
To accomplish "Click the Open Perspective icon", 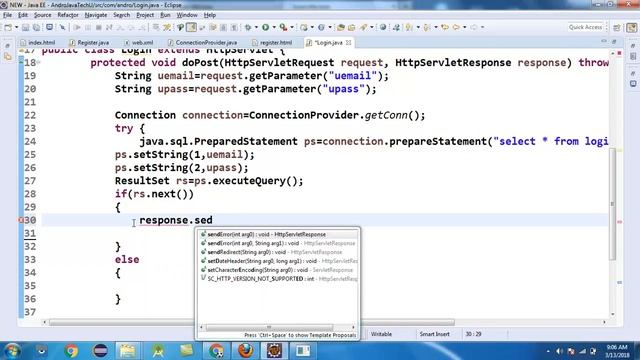I will [x=617, y=27].
